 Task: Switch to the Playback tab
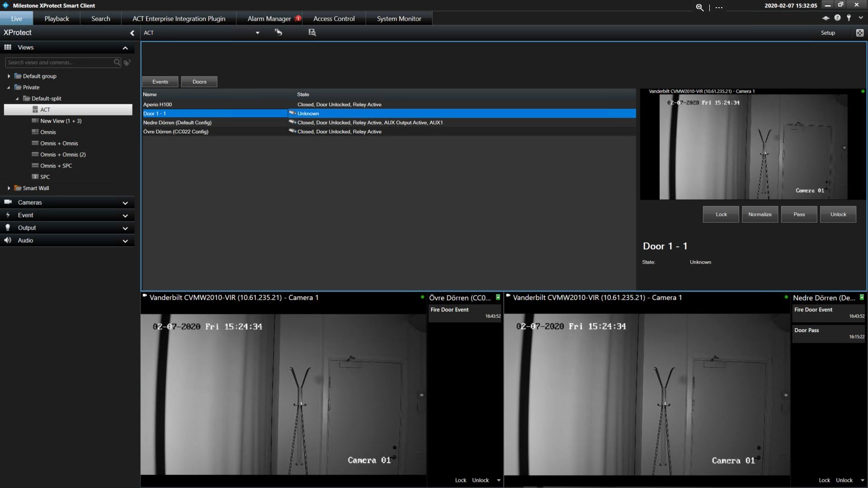click(57, 19)
